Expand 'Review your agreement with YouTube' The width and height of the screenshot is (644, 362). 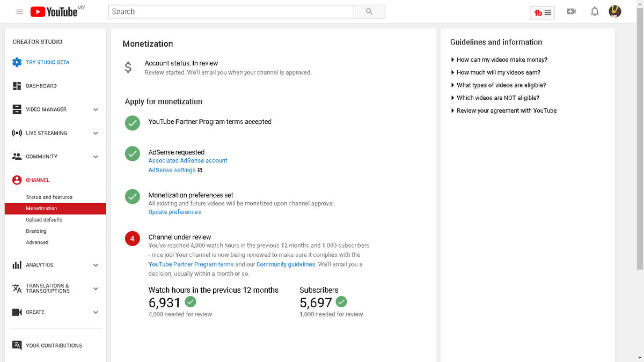503,110
